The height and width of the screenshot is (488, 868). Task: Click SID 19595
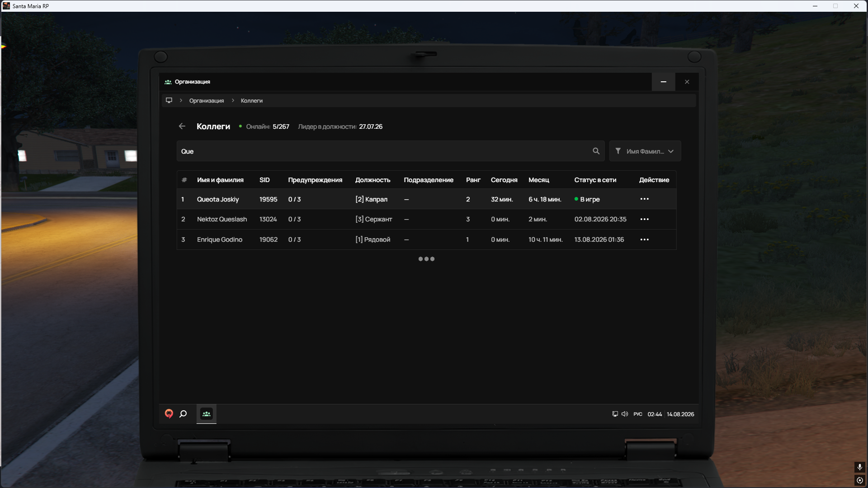(x=269, y=199)
